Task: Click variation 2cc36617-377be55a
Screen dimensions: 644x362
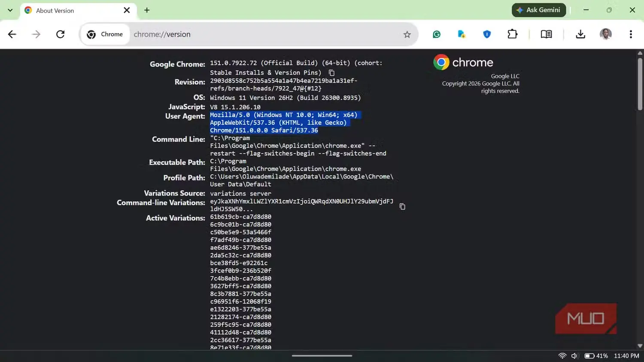Action: (240, 340)
